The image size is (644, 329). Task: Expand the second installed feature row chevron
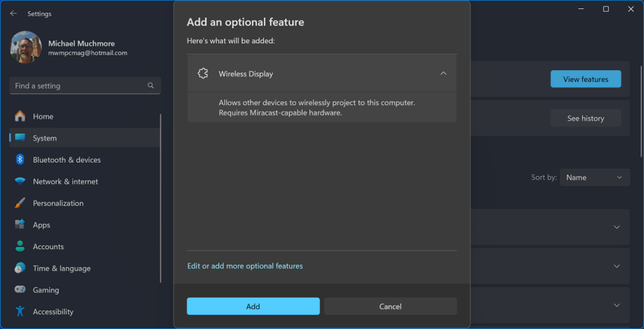[x=616, y=266]
